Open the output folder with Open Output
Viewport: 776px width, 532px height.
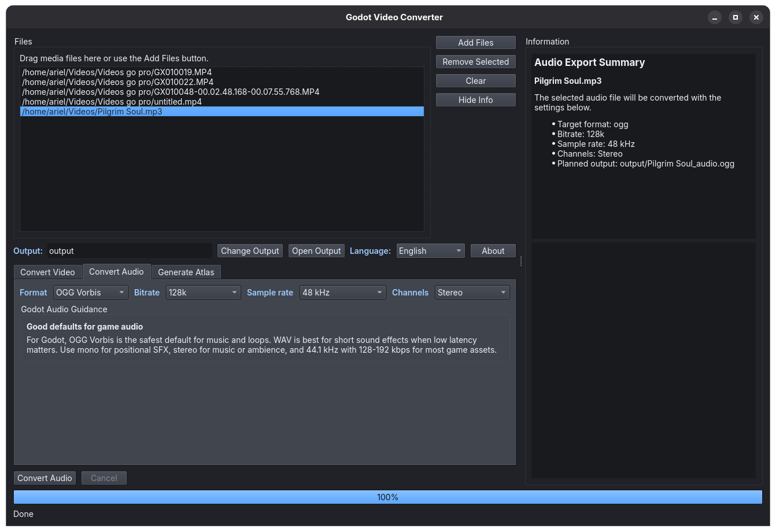click(316, 251)
